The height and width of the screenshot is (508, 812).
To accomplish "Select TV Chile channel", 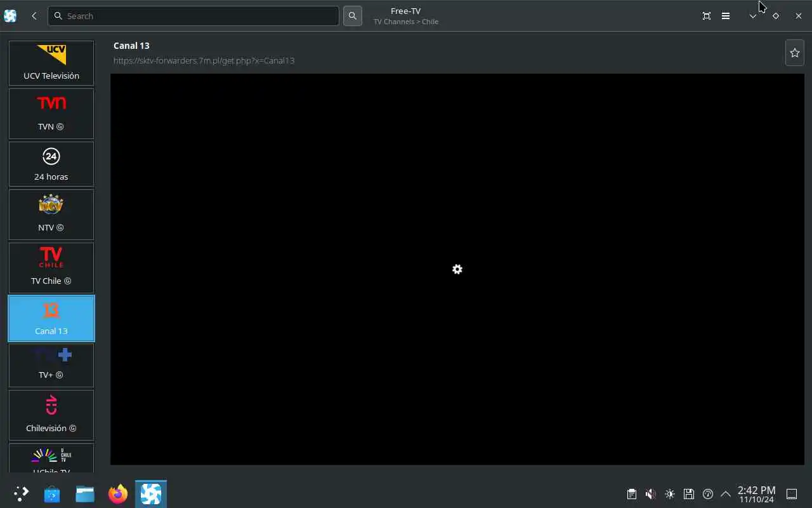I will tap(51, 268).
